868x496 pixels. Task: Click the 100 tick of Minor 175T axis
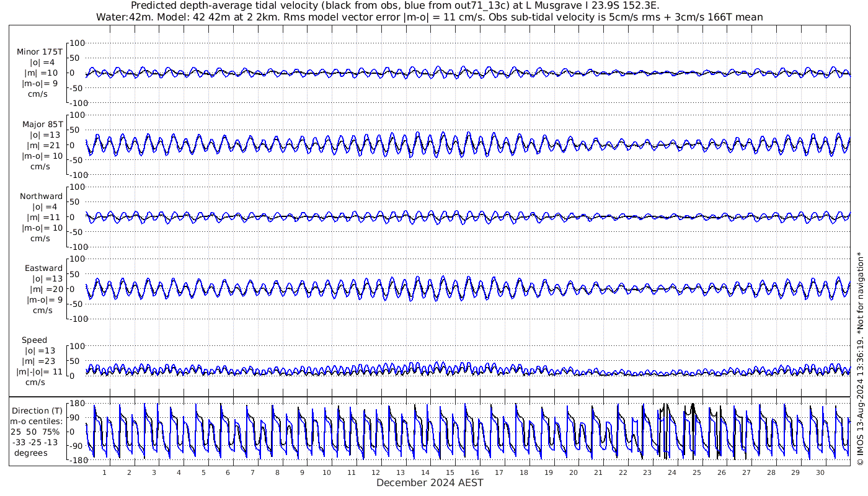tap(77, 43)
